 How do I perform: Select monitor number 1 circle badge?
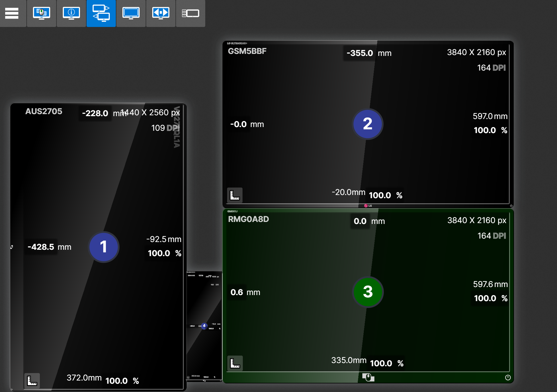tap(103, 247)
